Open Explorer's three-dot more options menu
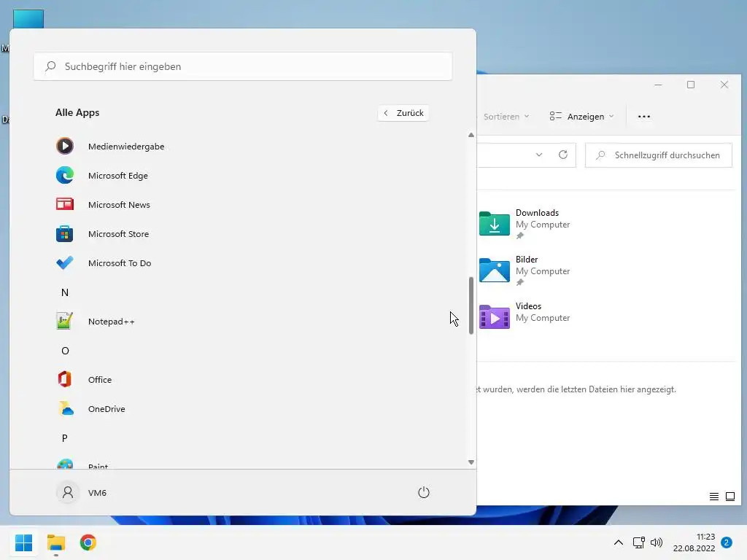 pyautogui.click(x=644, y=117)
